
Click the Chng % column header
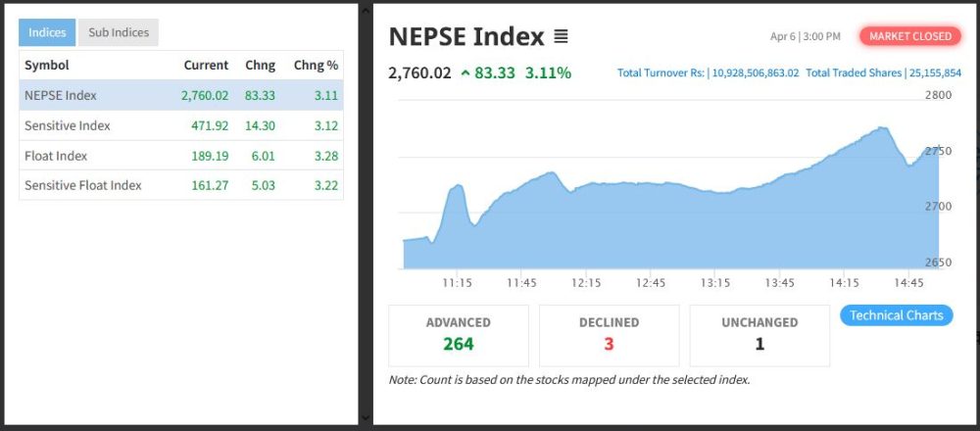[316, 65]
